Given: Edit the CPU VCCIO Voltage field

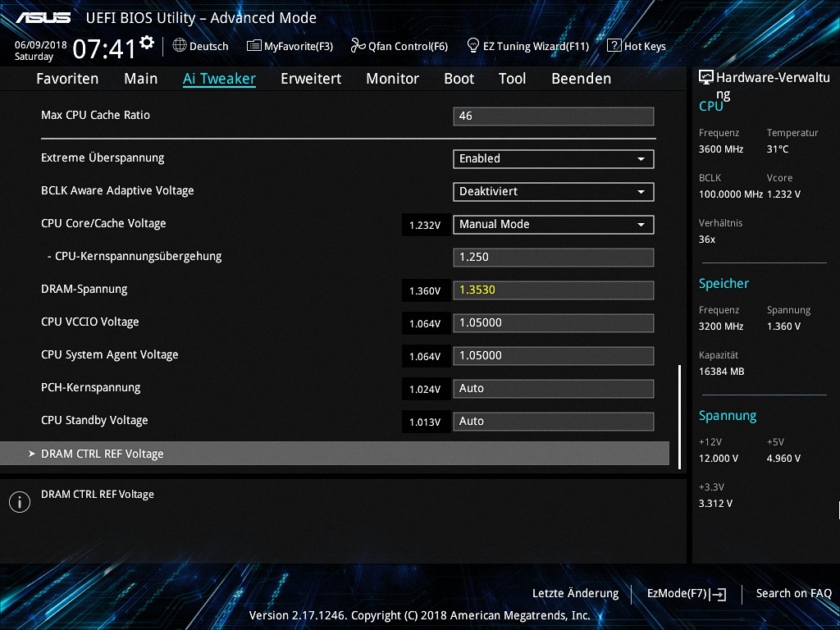Looking at the screenshot, I should [554, 323].
